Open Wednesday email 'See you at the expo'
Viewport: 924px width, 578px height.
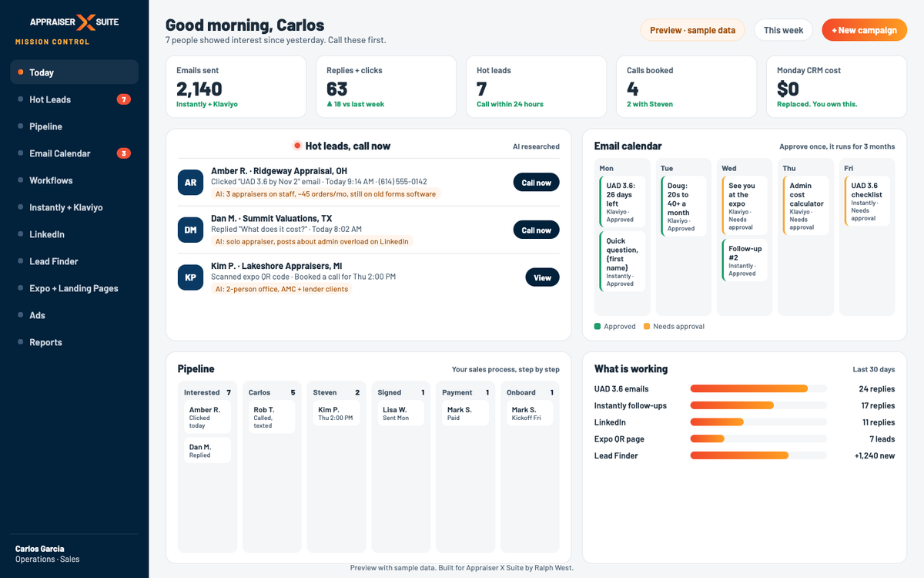744,207
